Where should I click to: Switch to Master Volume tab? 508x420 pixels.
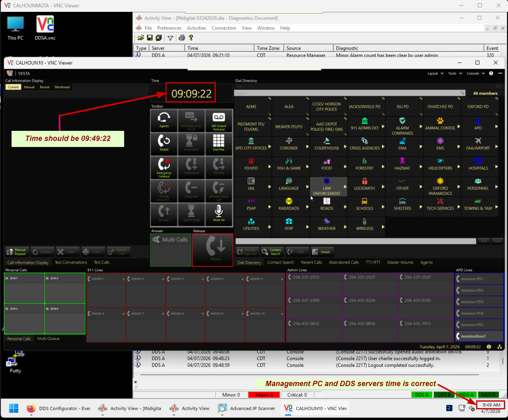(400, 262)
